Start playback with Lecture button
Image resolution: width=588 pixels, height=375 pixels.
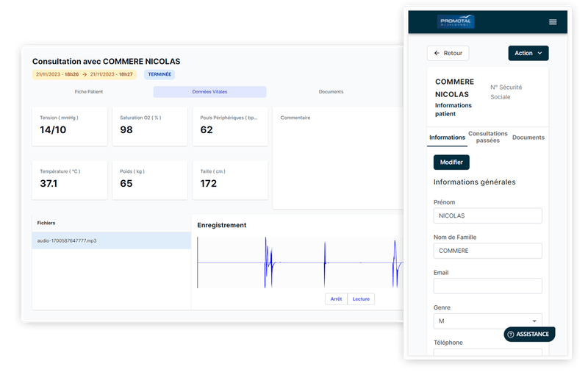[361, 299]
